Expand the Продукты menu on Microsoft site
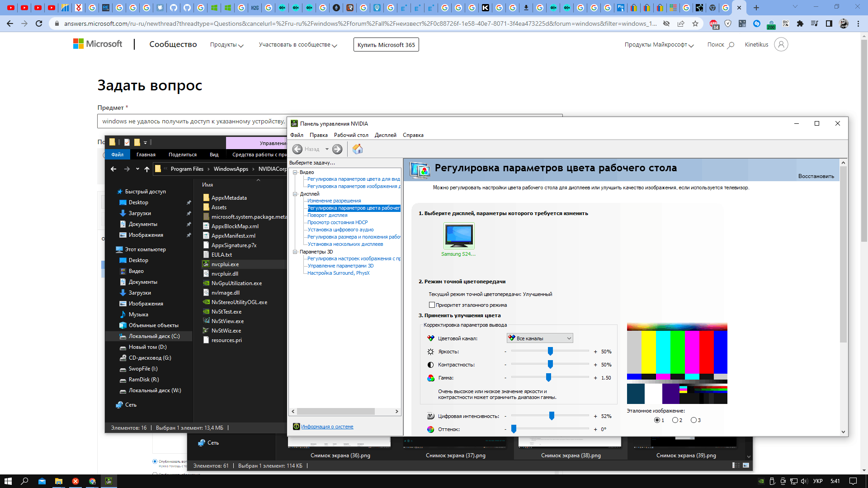Screen dimensions: 868x488 tap(226, 45)
